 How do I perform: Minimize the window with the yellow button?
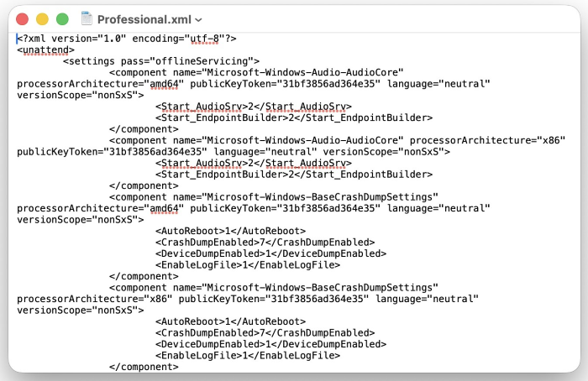click(42, 19)
